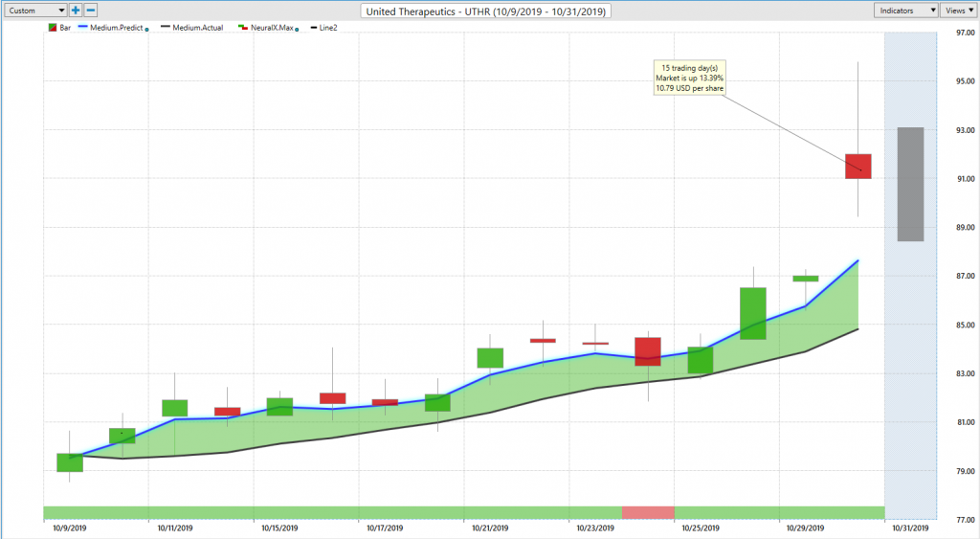
Task: Click the 10/11/2019 date label
Action: coord(175,528)
